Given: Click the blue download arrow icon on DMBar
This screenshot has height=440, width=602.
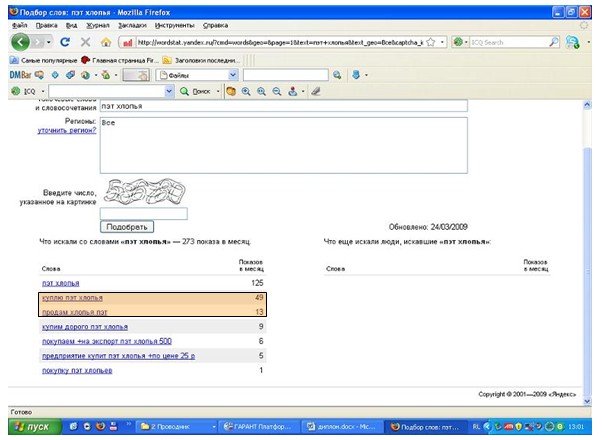Looking at the screenshot, I should pos(356,75).
